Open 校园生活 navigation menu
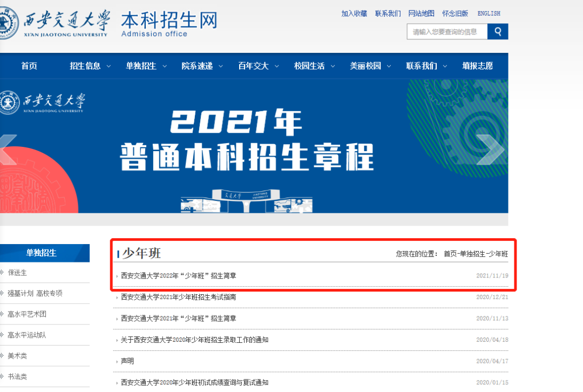 [309, 66]
